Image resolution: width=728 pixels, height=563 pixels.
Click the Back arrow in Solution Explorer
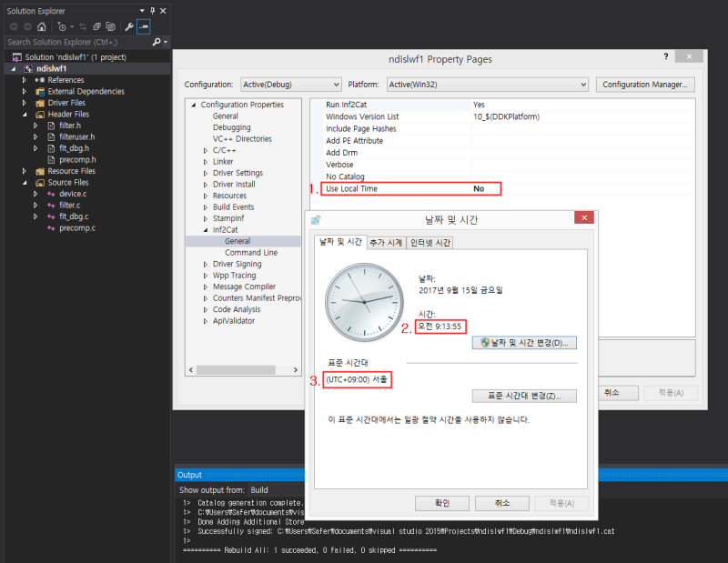tap(14, 27)
